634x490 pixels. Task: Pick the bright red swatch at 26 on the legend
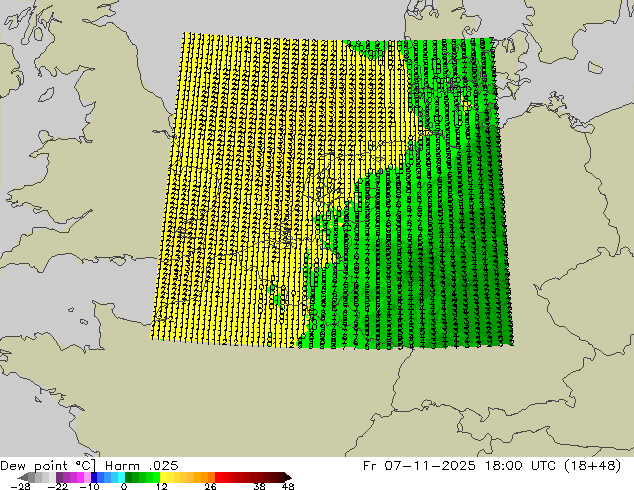218,477
